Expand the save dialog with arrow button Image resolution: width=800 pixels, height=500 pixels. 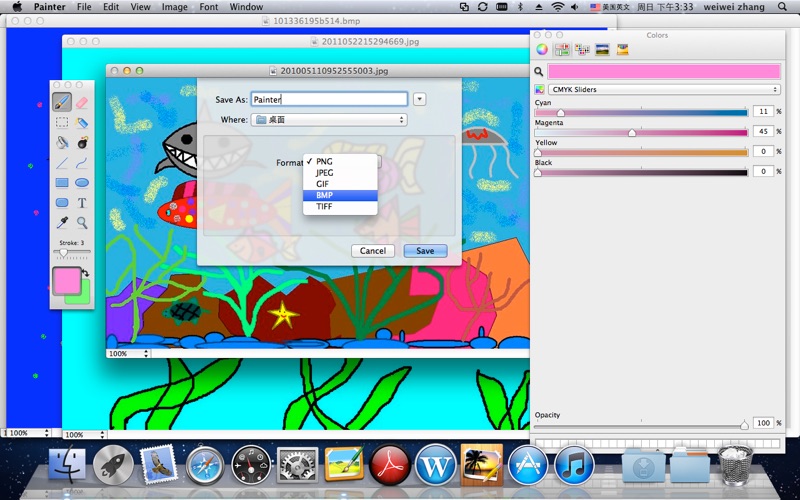(x=420, y=99)
